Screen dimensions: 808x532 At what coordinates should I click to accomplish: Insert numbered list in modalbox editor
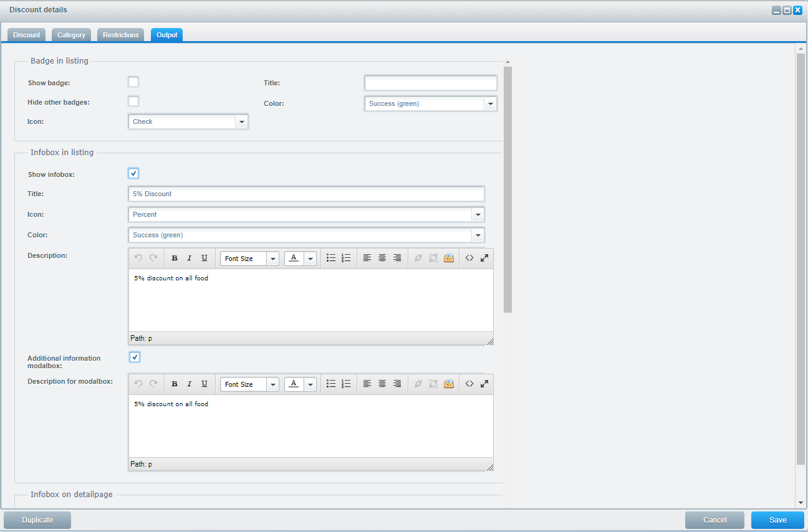346,384
